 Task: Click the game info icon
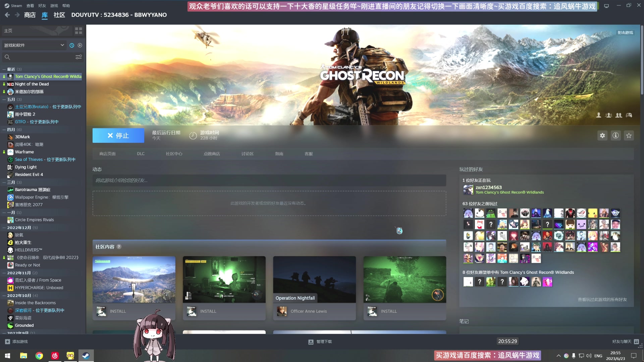[615, 135]
